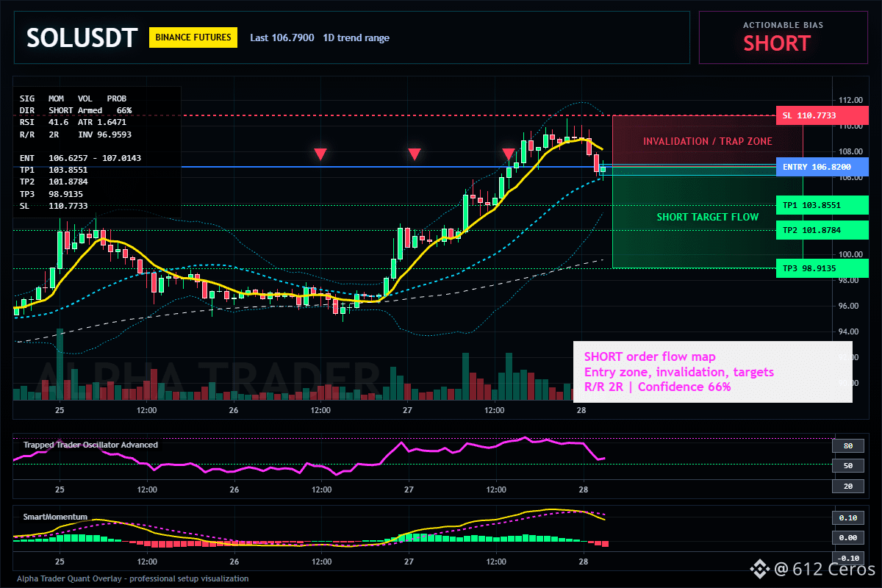Image resolution: width=882 pixels, height=588 pixels.
Task: Click the SL 110.7733 row in info panel
Action: click(54, 206)
